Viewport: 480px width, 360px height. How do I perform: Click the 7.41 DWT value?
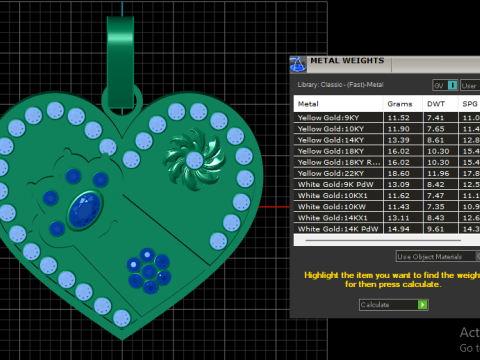435,118
